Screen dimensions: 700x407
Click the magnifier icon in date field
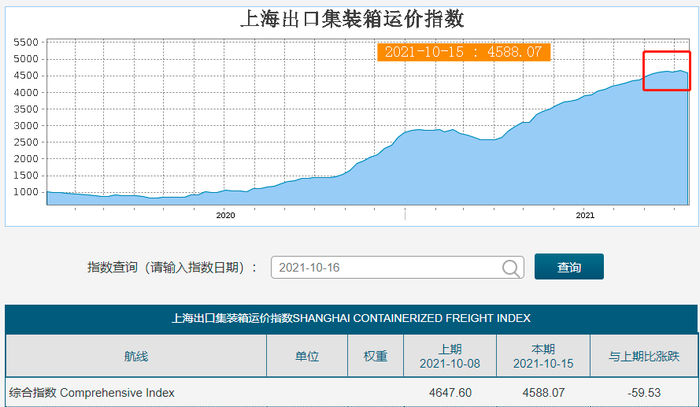tap(511, 268)
